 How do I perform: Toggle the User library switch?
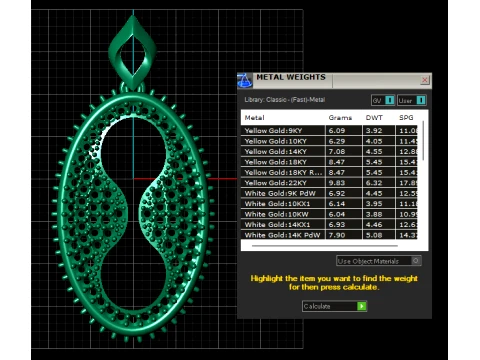click(412, 100)
